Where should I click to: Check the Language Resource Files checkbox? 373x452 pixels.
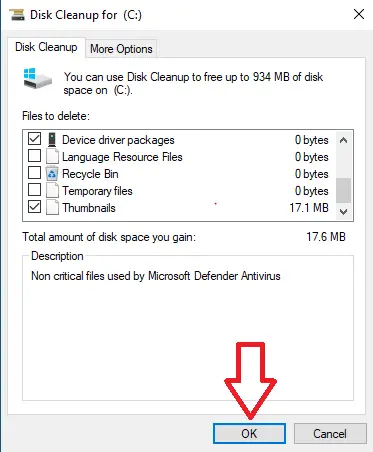click(x=34, y=156)
